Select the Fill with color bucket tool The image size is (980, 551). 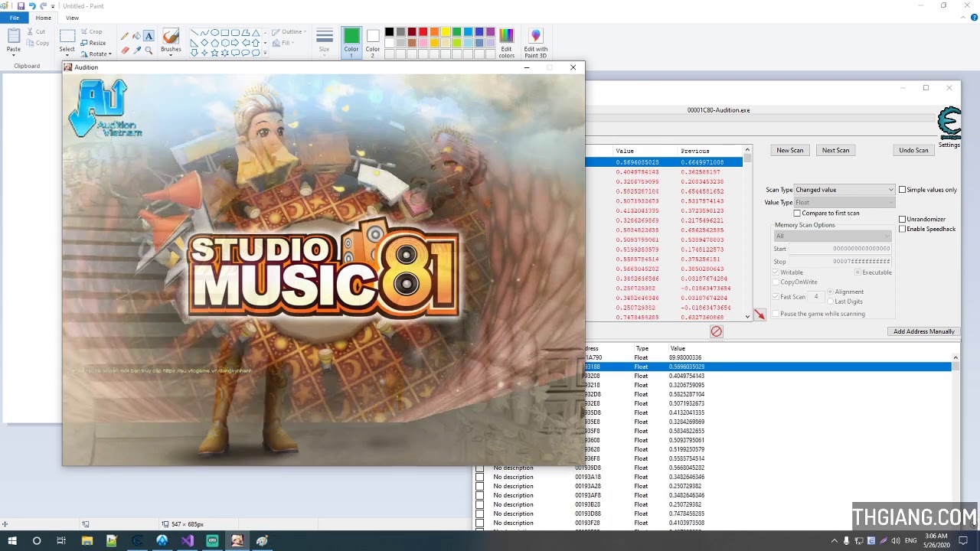(x=136, y=36)
